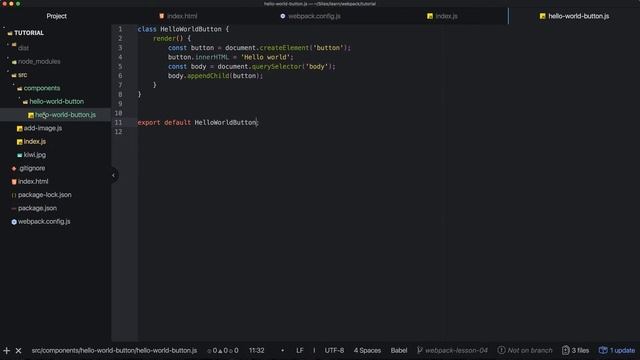Change LF line ending setting

300,351
